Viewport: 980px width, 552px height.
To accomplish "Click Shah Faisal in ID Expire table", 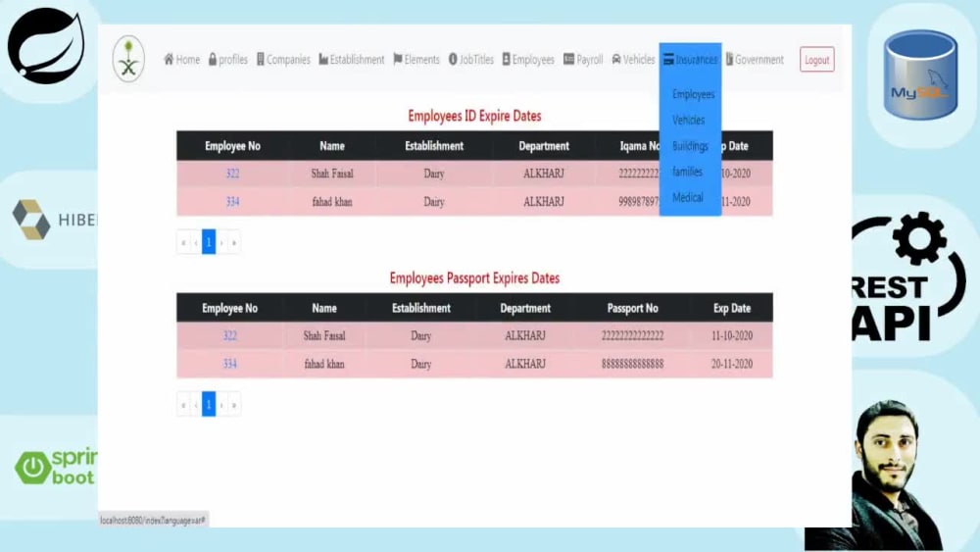I will [332, 174].
